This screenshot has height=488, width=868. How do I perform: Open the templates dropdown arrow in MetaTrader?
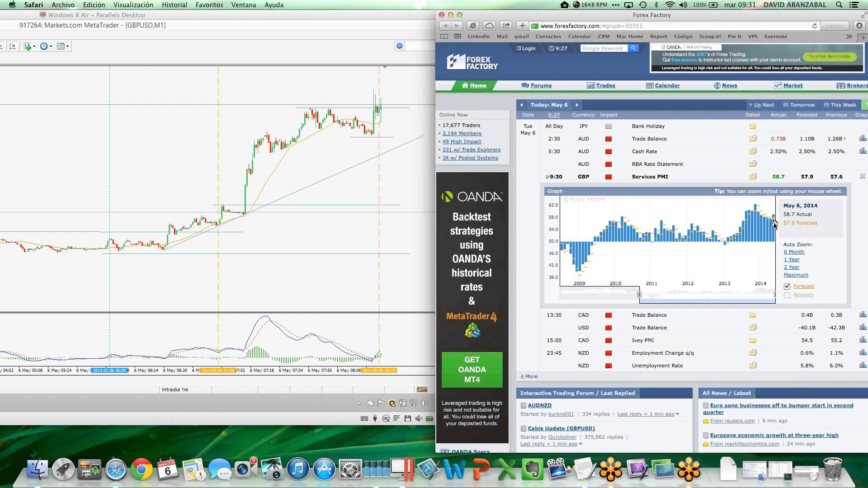[x=67, y=46]
